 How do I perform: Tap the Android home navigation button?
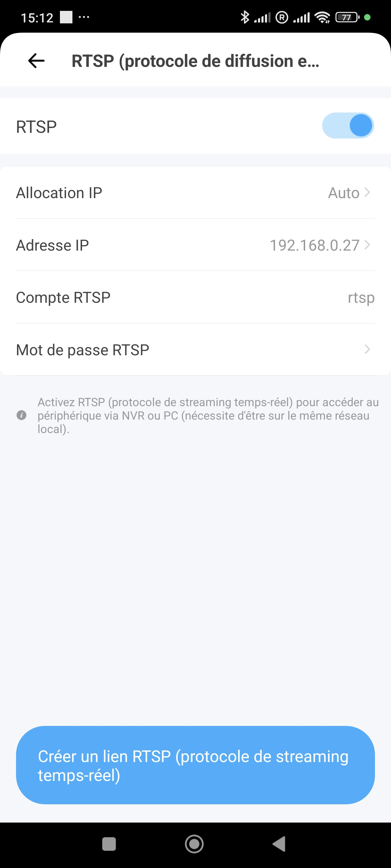click(x=194, y=844)
